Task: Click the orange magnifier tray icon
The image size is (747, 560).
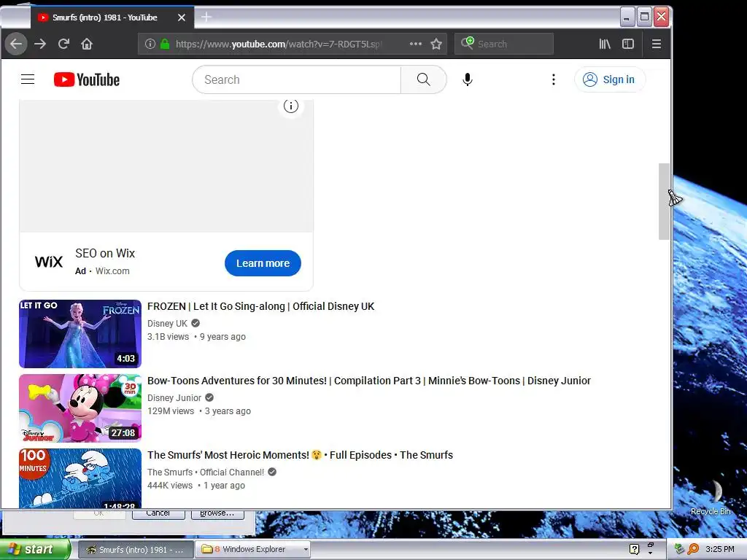Action: coord(693,549)
